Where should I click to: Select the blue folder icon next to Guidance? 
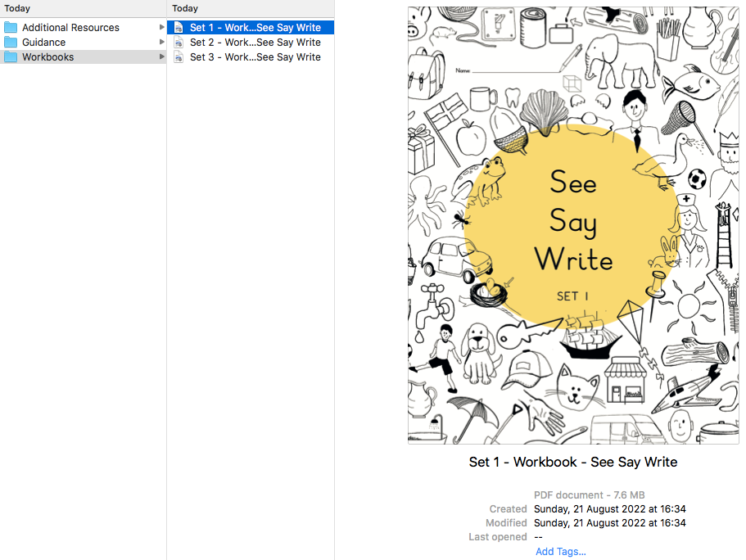pos(11,42)
